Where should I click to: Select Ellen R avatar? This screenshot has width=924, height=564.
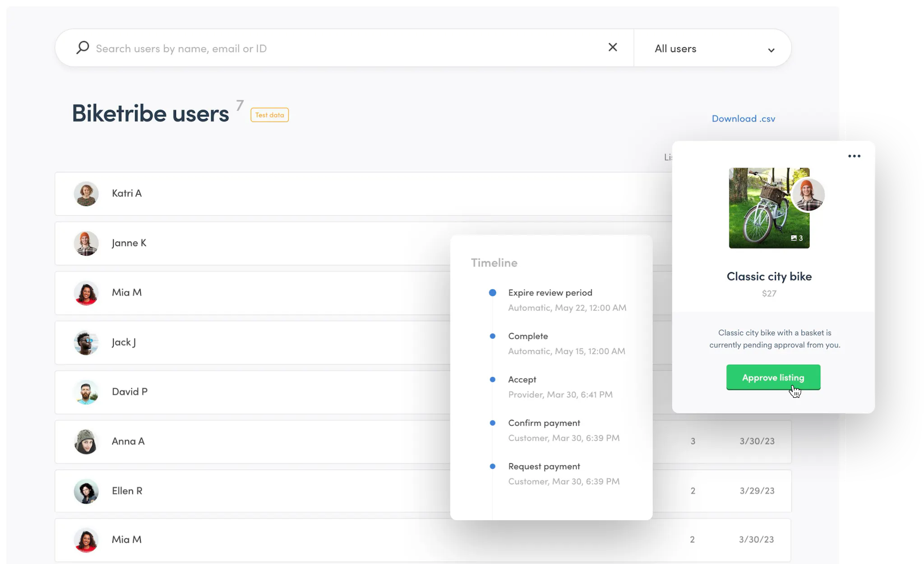click(x=86, y=491)
